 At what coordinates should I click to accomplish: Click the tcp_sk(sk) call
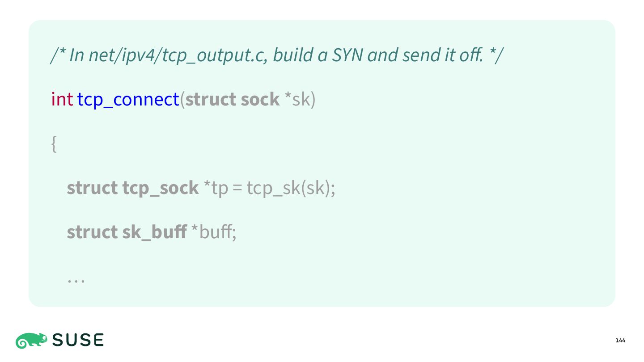288,188
